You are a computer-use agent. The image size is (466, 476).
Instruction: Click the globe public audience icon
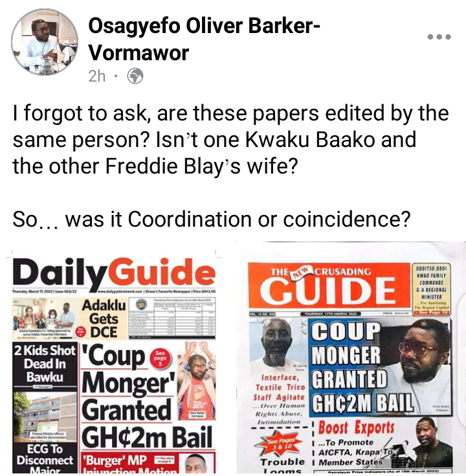click(x=135, y=76)
